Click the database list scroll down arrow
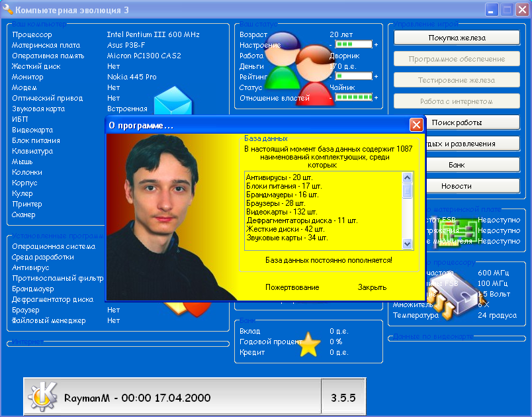Screen dimensions: 532x417 (407, 244)
